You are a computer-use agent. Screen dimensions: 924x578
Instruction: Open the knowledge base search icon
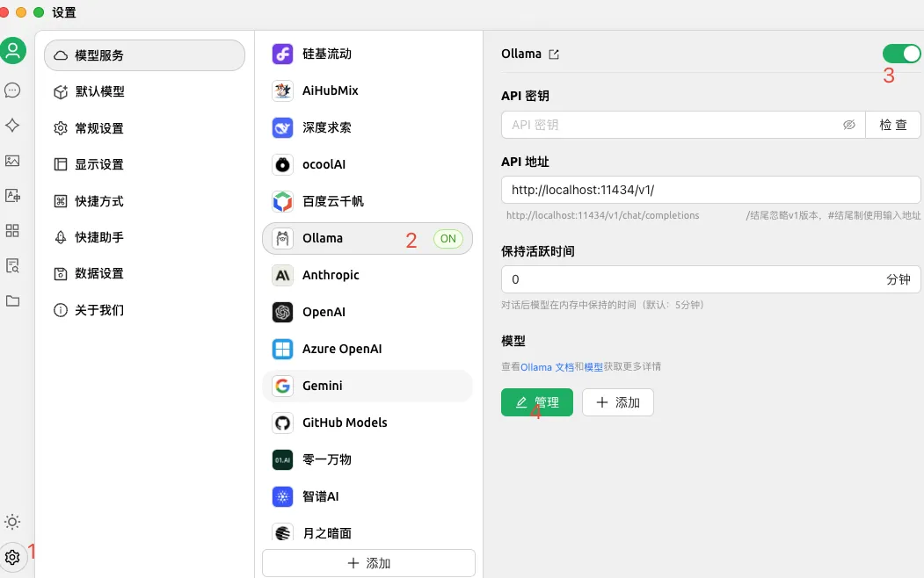tap(12, 265)
